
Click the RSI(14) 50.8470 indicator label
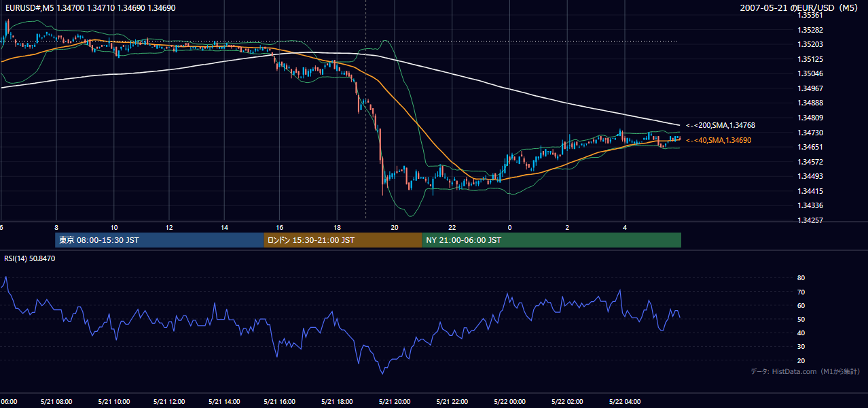[x=30, y=258]
